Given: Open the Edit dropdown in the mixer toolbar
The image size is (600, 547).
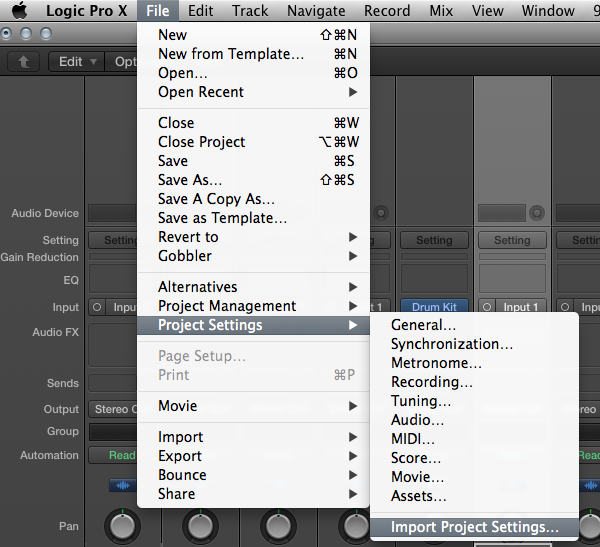Looking at the screenshot, I should click(x=76, y=61).
